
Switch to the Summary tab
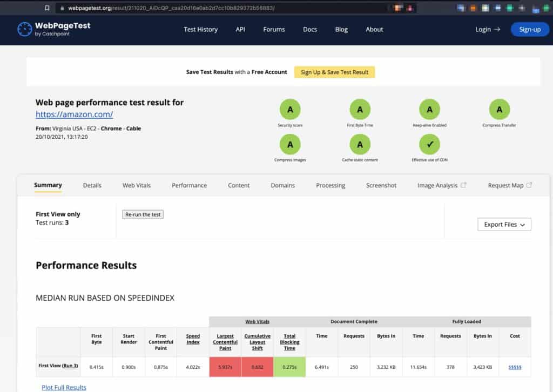pyautogui.click(x=48, y=185)
